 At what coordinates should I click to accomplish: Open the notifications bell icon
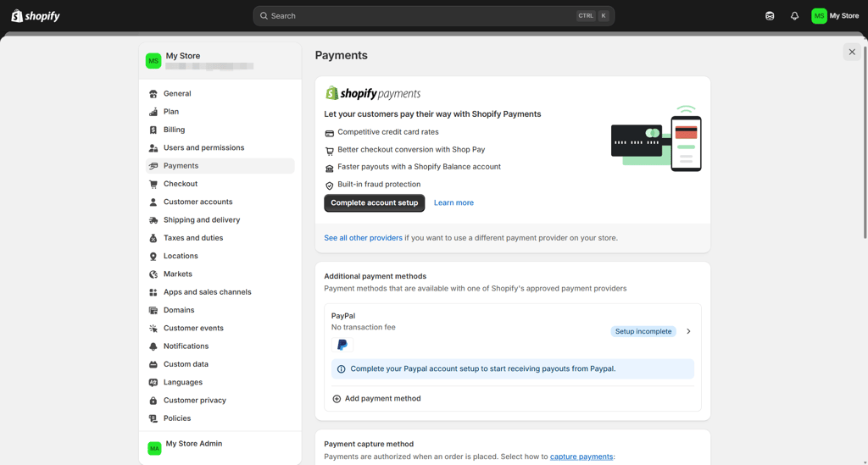[794, 16]
